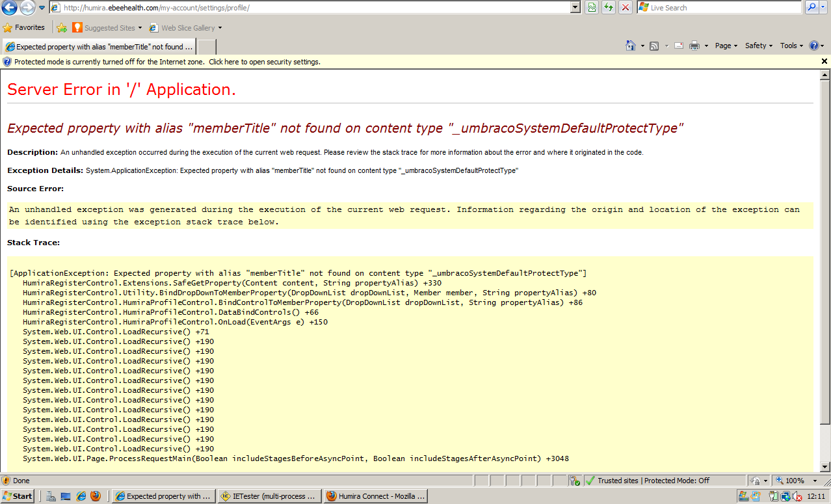Click the 'Stack Trace:' label
The width and height of the screenshot is (831, 504).
click(34, 243)
